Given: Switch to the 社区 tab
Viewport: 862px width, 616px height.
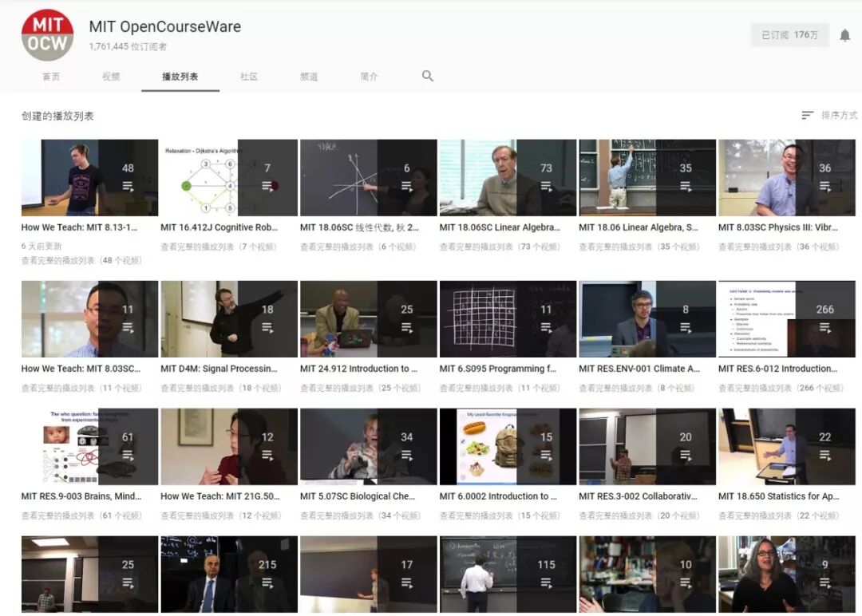Looking at the screenshot, I should tap(248, 76).
